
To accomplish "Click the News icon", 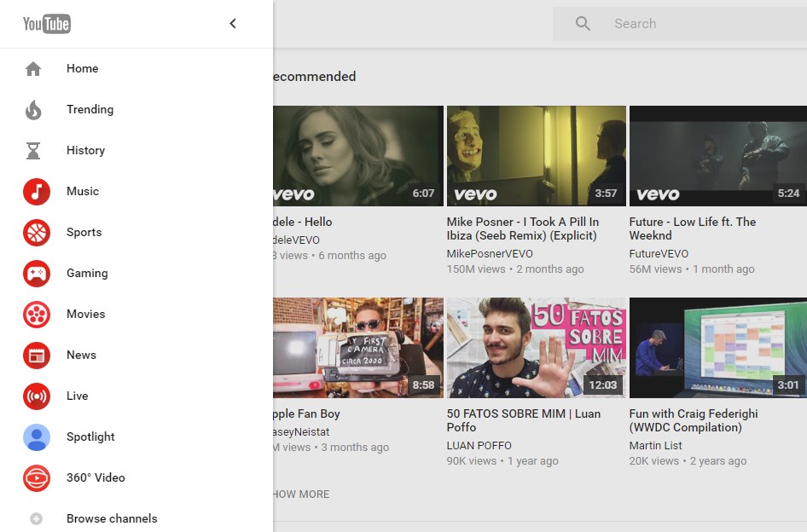I will pyautogui.click(x=37, y=355).
